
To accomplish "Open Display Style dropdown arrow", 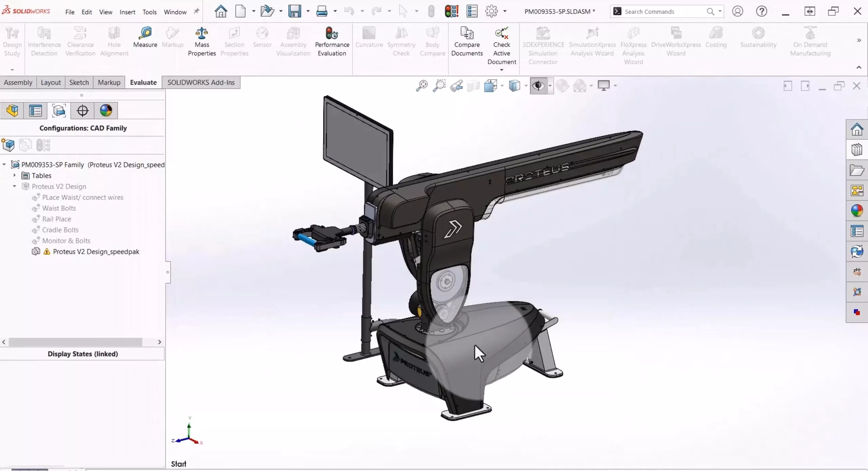I will pos(526,86).
